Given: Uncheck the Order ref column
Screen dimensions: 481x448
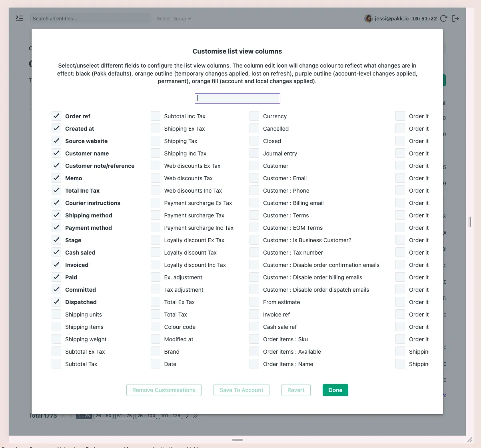Looking at the screenshot, I should click(x=56, y=116).
